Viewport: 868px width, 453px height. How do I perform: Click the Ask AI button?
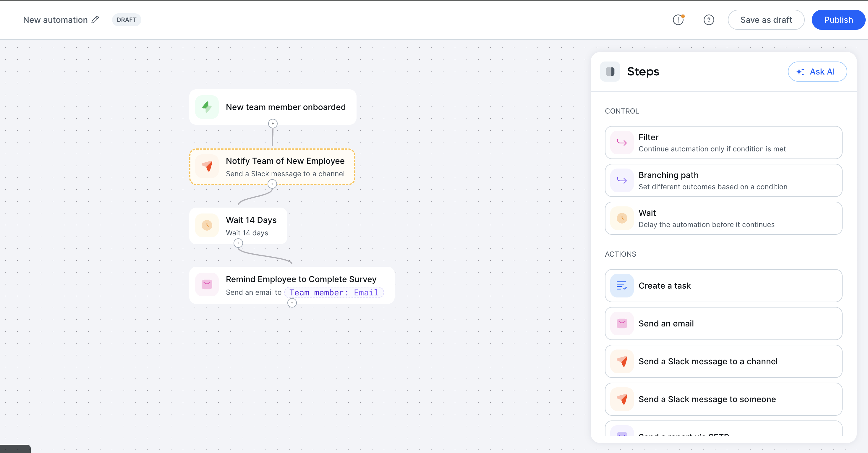coord(817,72)
